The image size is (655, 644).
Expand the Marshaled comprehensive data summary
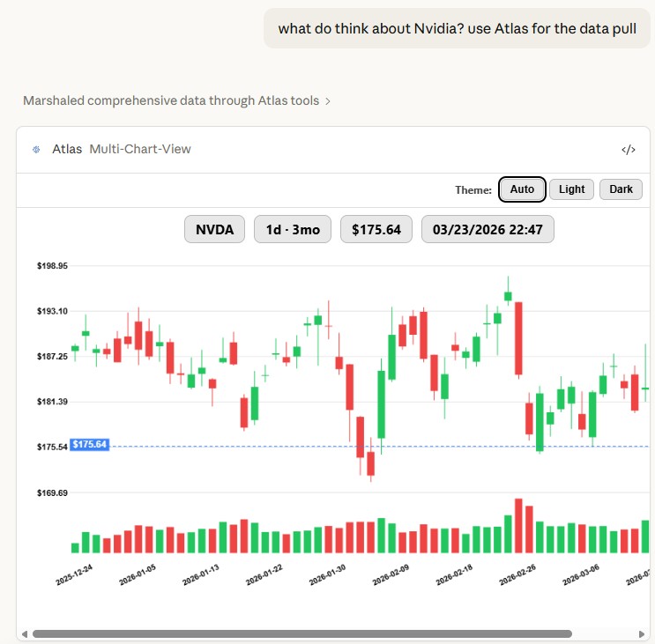(x=176, y=100)
